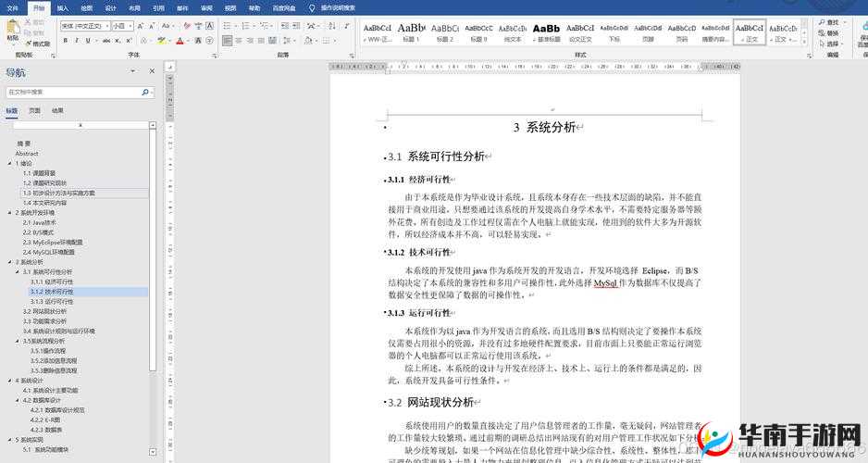The image size is (868, 463).
Task: Open the Font dialog launcher
Action: coord(215,56)
